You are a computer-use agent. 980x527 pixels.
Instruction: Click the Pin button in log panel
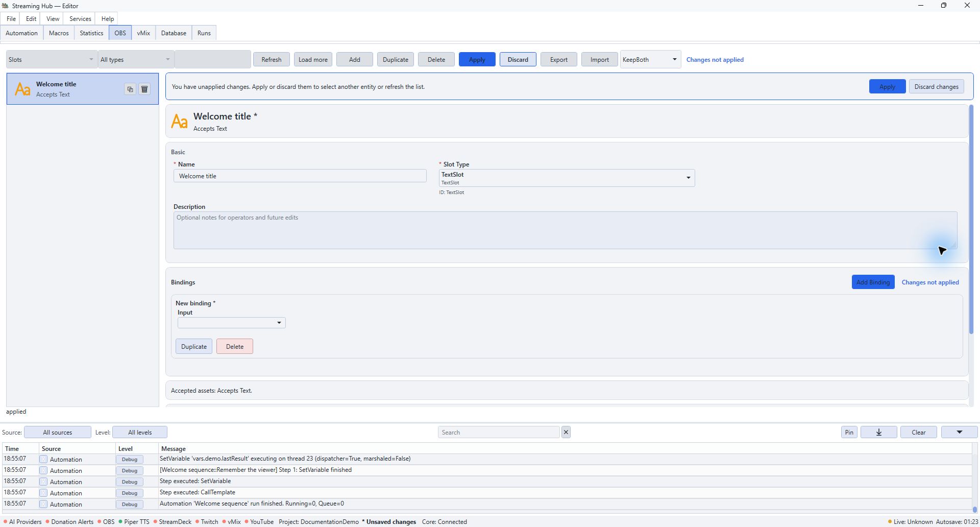pyautogui.click(x=849, y=433)
